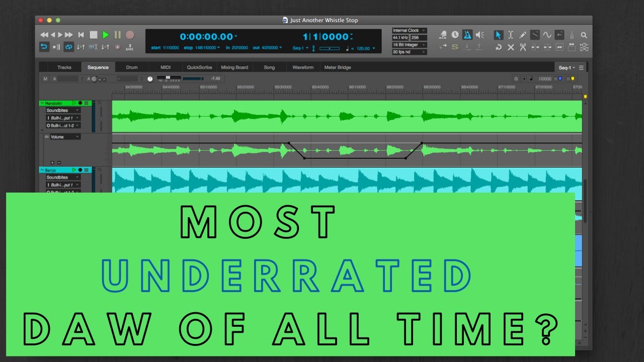Open the MIDI tab
The image size is (644, 362).
coord(166,67)
